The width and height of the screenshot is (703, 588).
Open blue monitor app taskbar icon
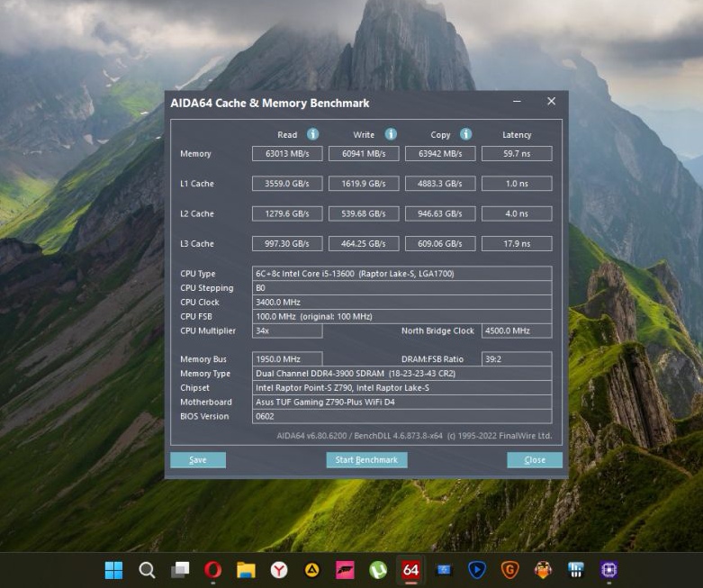point(444,570)
